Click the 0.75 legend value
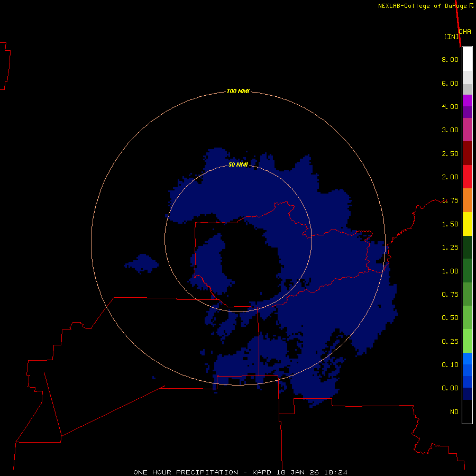The width and height of the screenshot is (476, 476). coord(450,295)
